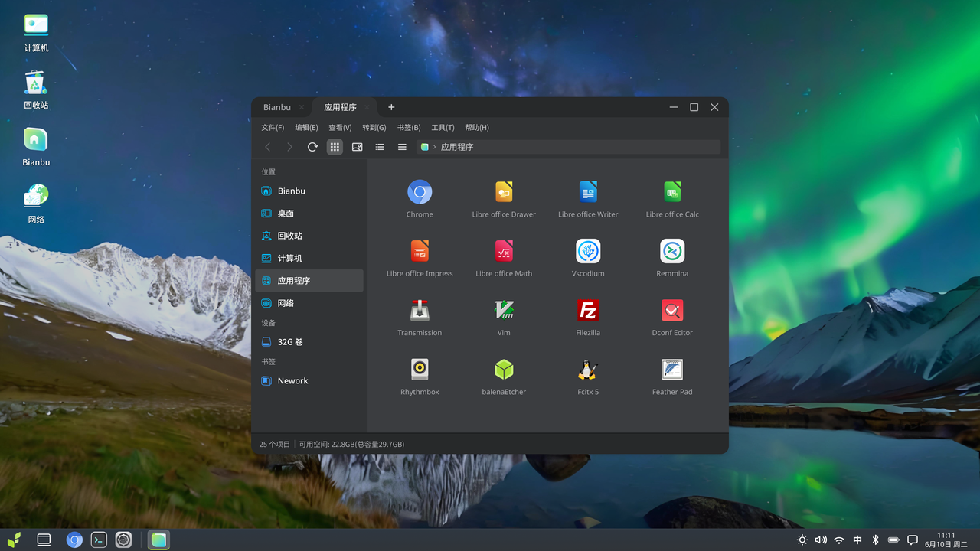Image resolution: width=980 pixels, height=551 pixels.
Task: Reload the current folder view
Action: click(312, 147)
